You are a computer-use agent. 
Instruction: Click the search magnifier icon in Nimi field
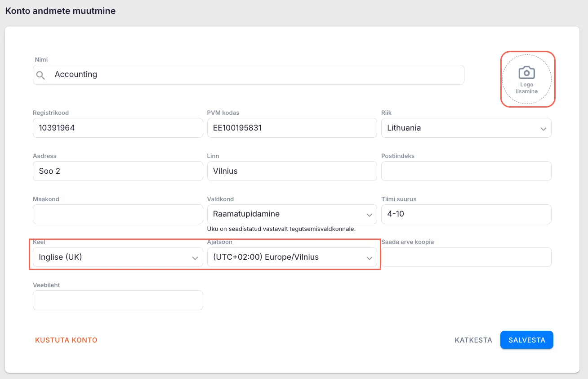pyautogui.click(x=41, y=75)
